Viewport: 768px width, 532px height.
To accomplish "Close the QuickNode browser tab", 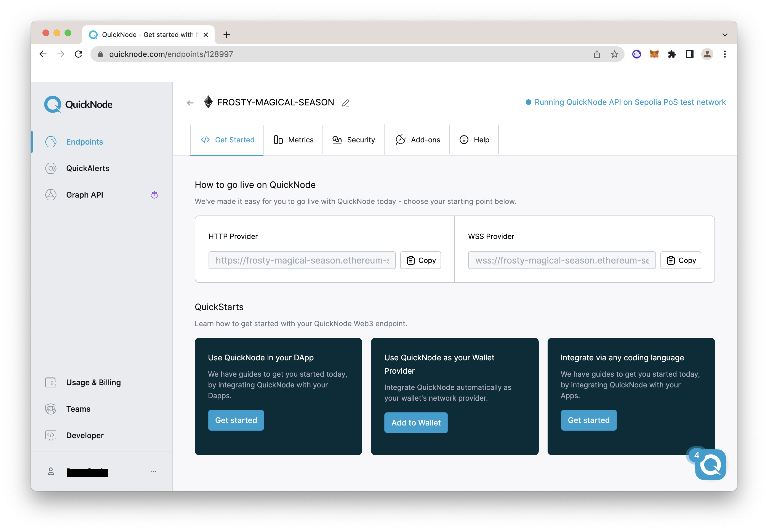I will click(x=206, y=35).
